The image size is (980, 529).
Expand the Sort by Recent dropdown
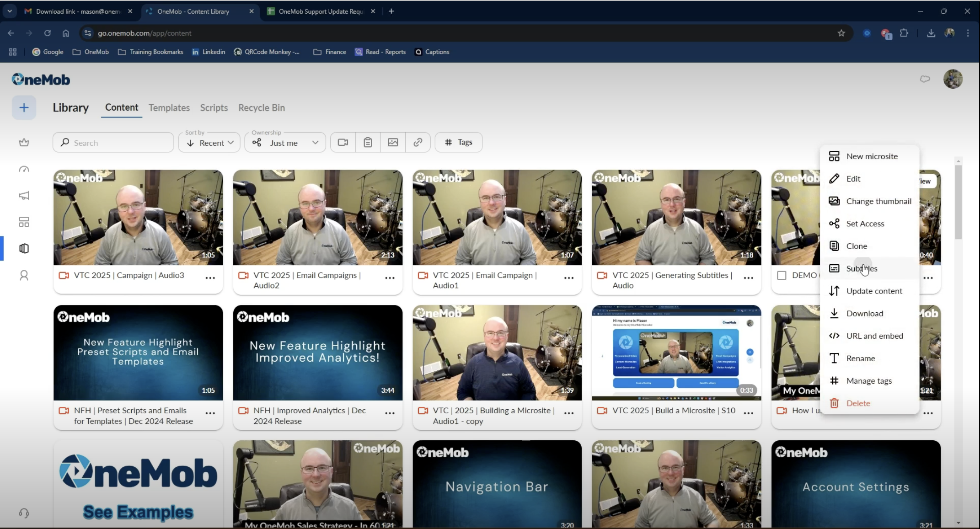pos(209,142)
